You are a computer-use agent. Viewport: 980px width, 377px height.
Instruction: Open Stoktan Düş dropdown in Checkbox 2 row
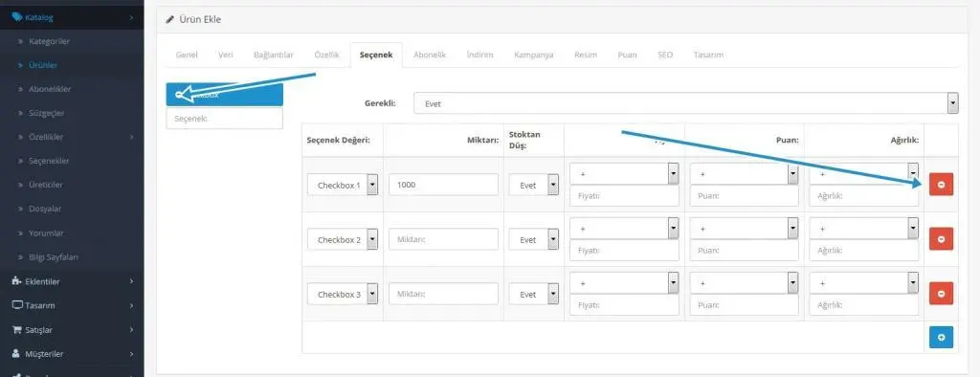click(534, 239)
